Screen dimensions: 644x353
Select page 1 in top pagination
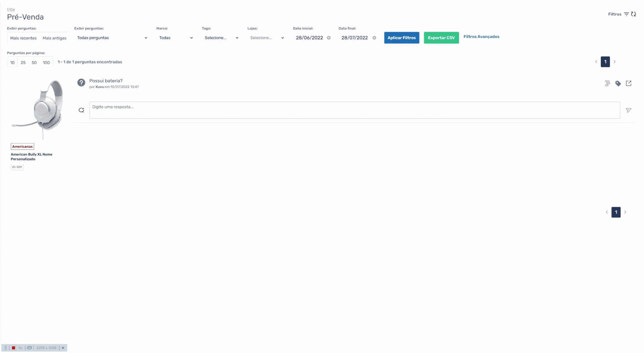point(605,62)
